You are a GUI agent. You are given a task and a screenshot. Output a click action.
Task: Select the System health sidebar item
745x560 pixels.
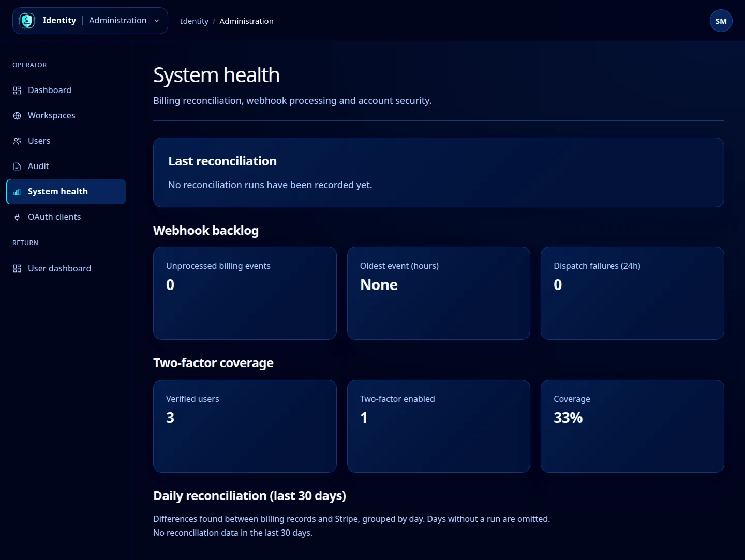[x=66, y=191]
